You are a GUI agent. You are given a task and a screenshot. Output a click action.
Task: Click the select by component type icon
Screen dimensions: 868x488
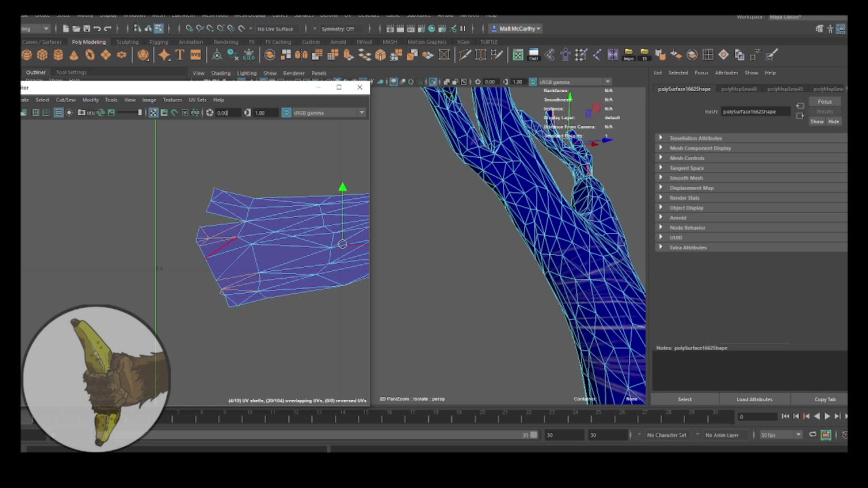[158, 28]
